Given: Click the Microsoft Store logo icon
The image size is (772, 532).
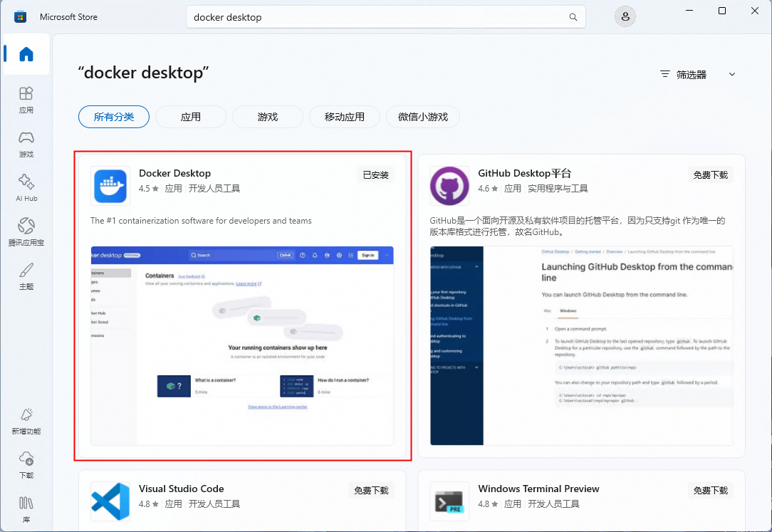Looking at the screenshot, I should (x=20, y=17).
